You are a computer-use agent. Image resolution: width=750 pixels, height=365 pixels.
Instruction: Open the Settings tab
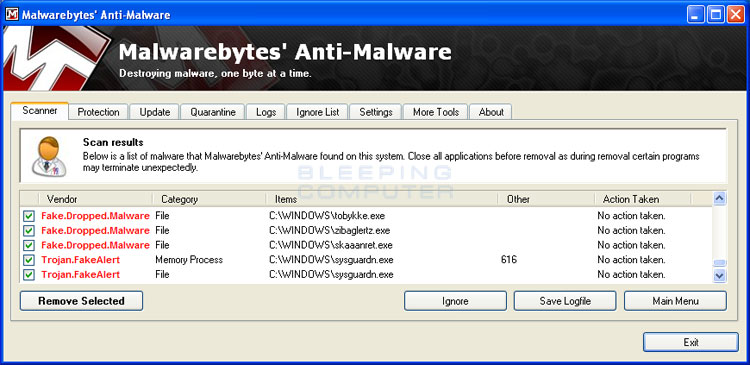pos(376,112)
